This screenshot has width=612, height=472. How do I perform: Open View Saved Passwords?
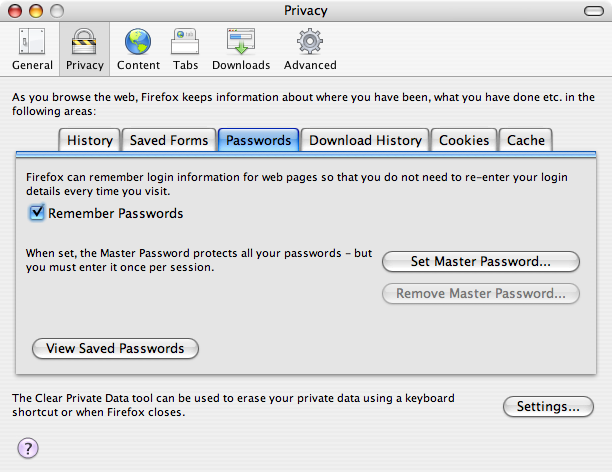(x=116, y=348)
